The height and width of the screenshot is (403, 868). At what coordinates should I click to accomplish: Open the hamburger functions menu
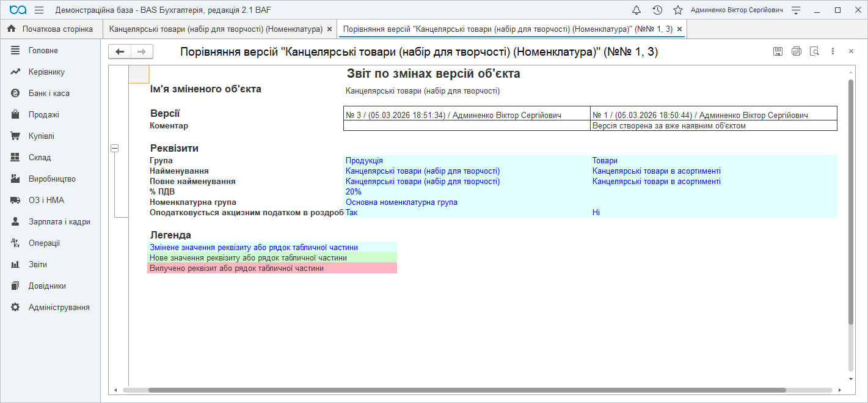tap(39, 10)
